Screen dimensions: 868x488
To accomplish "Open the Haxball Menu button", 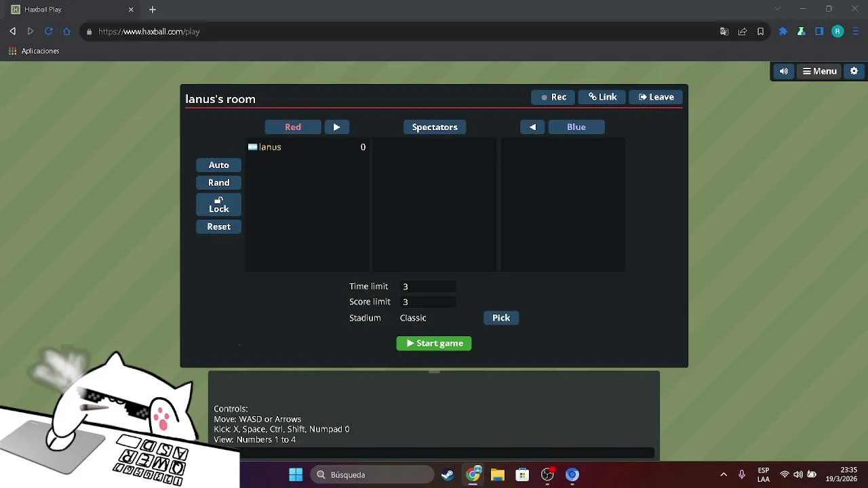I will 820,71.
